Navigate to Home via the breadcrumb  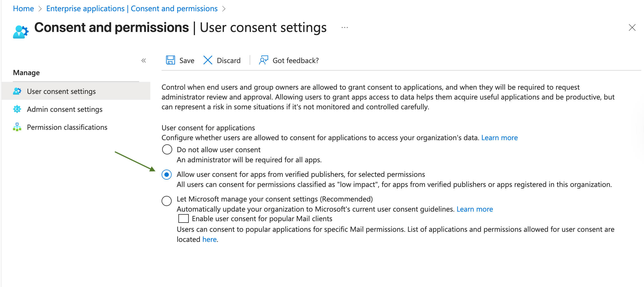pos(23,8)
